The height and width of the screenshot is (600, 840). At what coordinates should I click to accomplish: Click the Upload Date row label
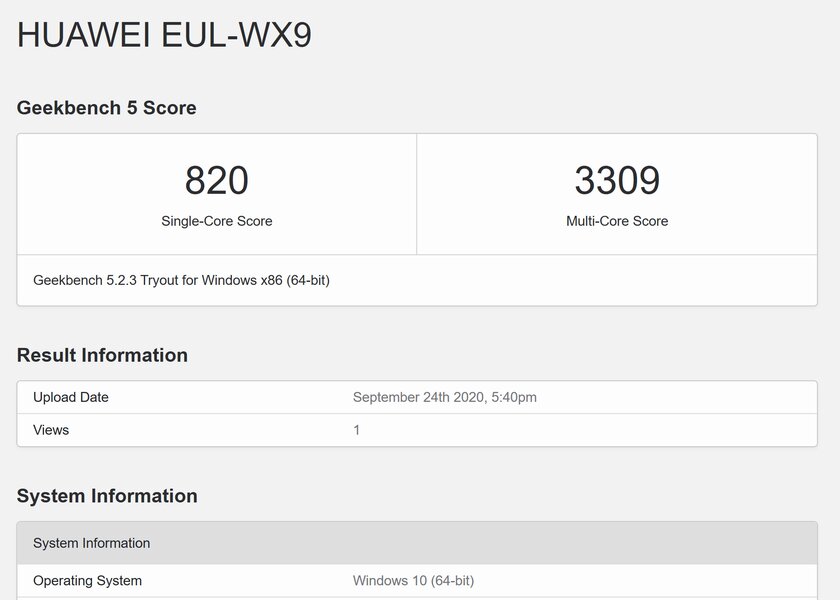(x=71, y=397)
